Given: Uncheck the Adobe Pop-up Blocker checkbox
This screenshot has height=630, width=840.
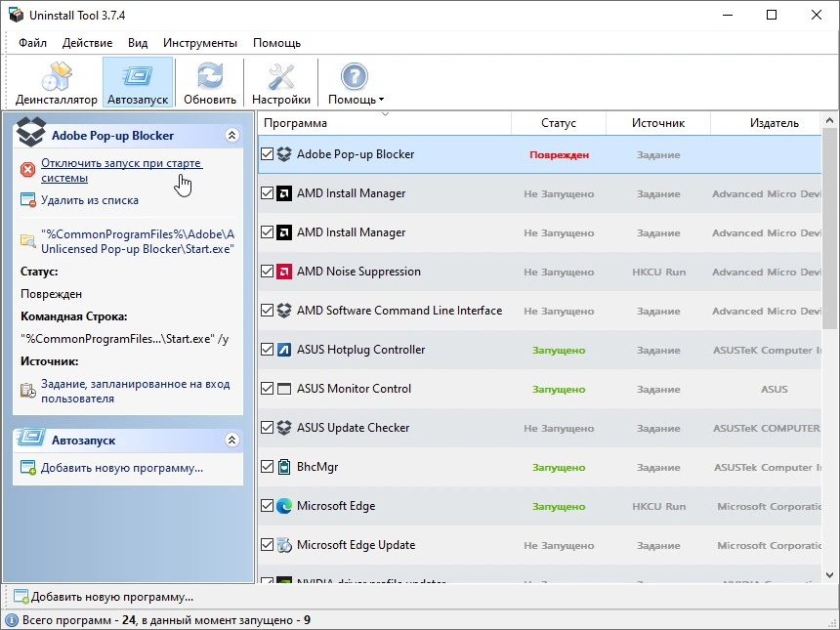Looking at the screenshot, I should click(267, 154).
